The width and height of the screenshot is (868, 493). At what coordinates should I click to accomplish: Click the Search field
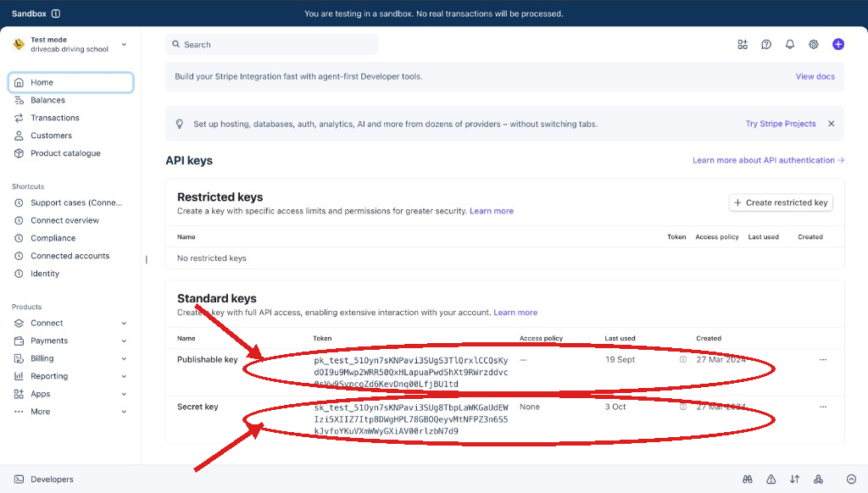pos(271,44)
